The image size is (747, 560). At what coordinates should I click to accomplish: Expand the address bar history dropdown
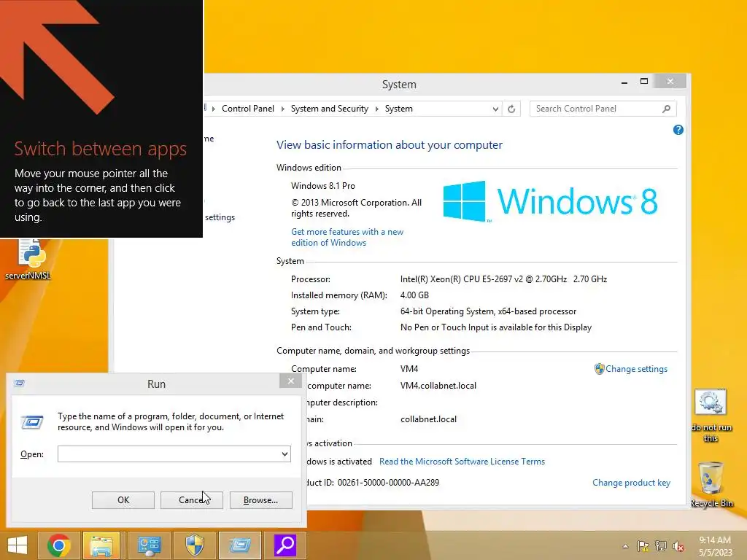click(x=495, y=109)
